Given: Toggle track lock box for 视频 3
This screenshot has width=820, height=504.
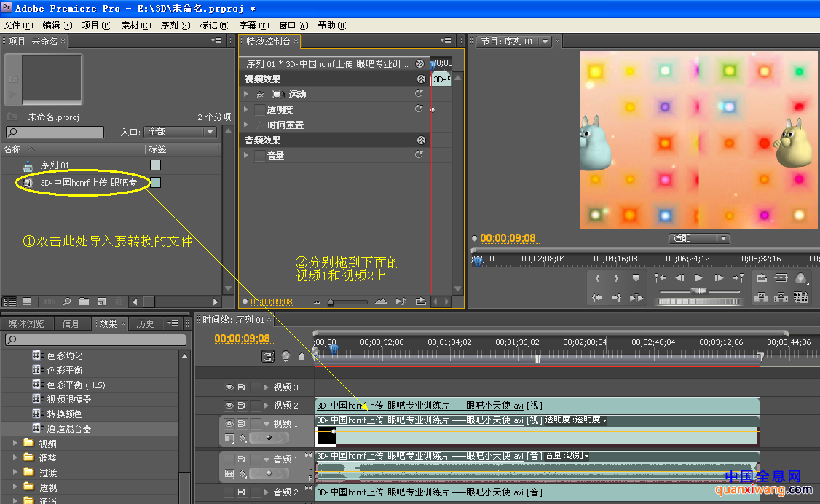Looking at the screenshot, I should coord(255,387).
